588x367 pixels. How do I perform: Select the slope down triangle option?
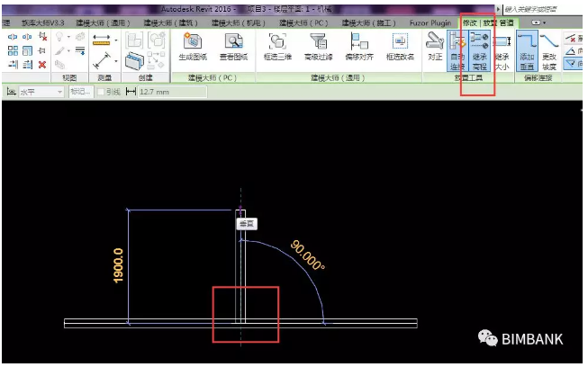point(573,64)
